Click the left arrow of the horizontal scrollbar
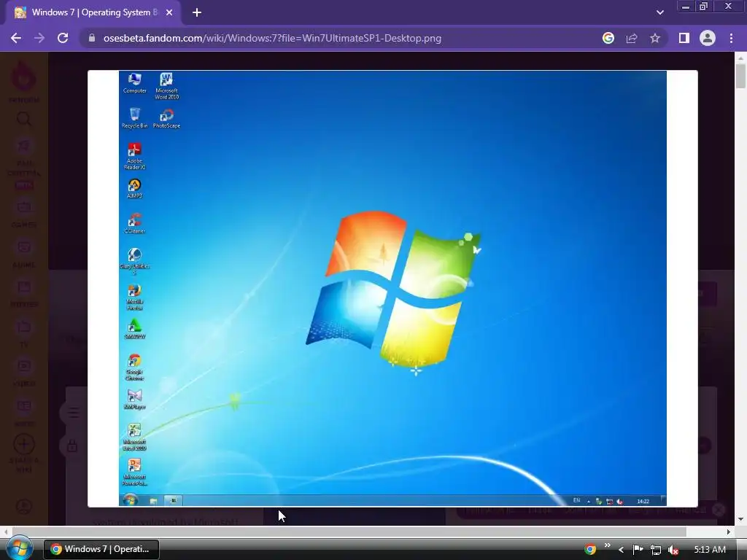This screenshot has height=560, width=747. (5, 532)
